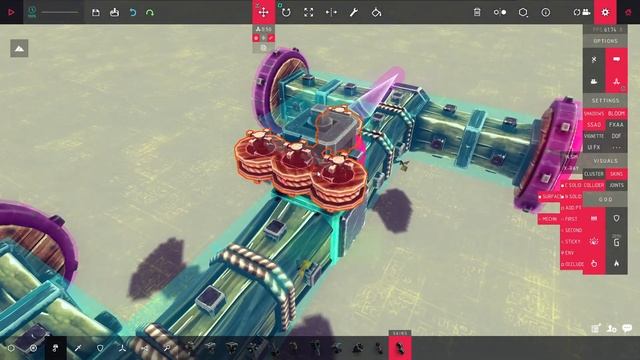Toggle explosion god tool icon
Screen dimensions: 640x360
[x=594, y=242]
